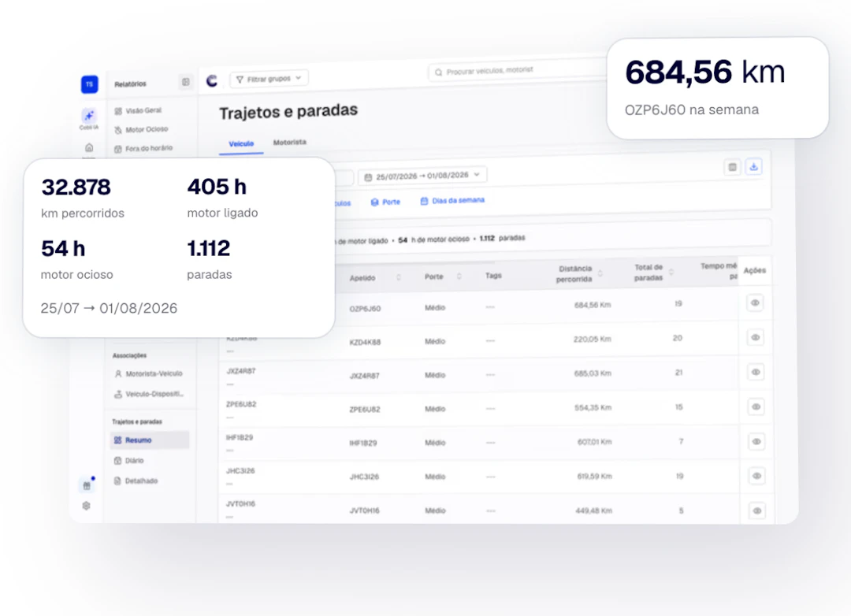Collapse the Relatórios sidebar panel icon

[x=186, y=82]
